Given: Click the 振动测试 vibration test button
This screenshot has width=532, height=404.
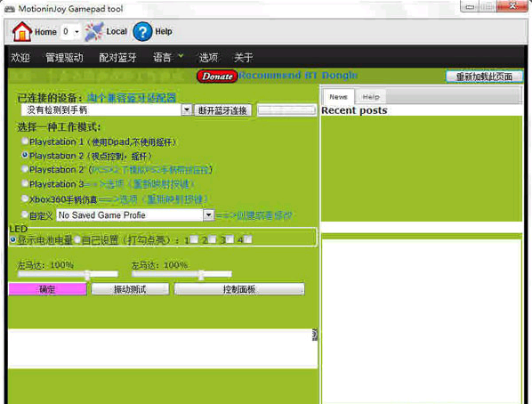Looking at the screenshot, I should pyautogui.click(x=130, y=289).
